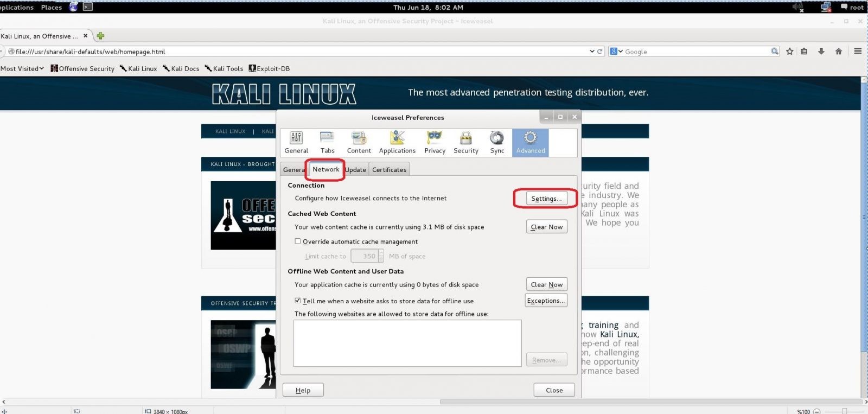The image size is (868, 414).
Task: Open the downloads arrow icon
Action: [821, 52]
